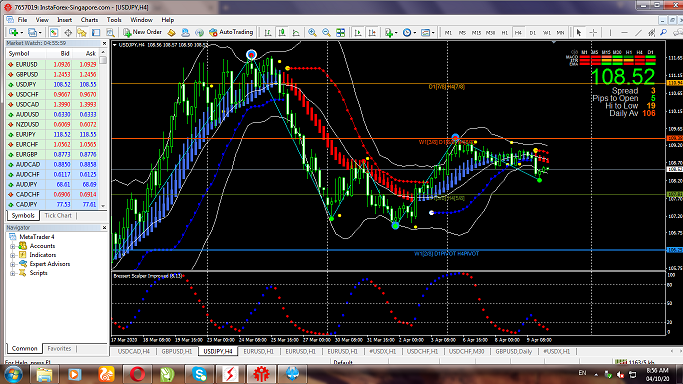This screenshot has width=683, height=384.
Task: Click the chart indicator menu arrow beside USDJPY,H4
Action: (x=115, y=44)
